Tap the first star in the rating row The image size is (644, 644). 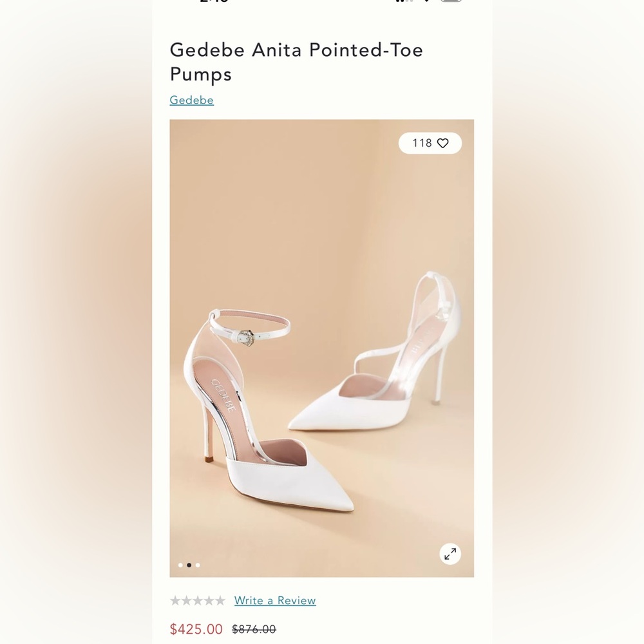174,600
